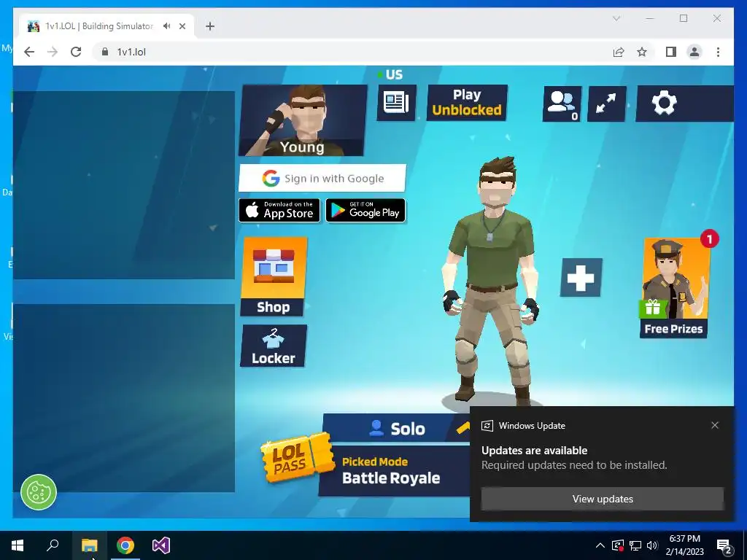Image resolution: width=747 pixels, height=560 pixels.
Task: Bookmark this page with the star
Action: click(x=642, y=52)
